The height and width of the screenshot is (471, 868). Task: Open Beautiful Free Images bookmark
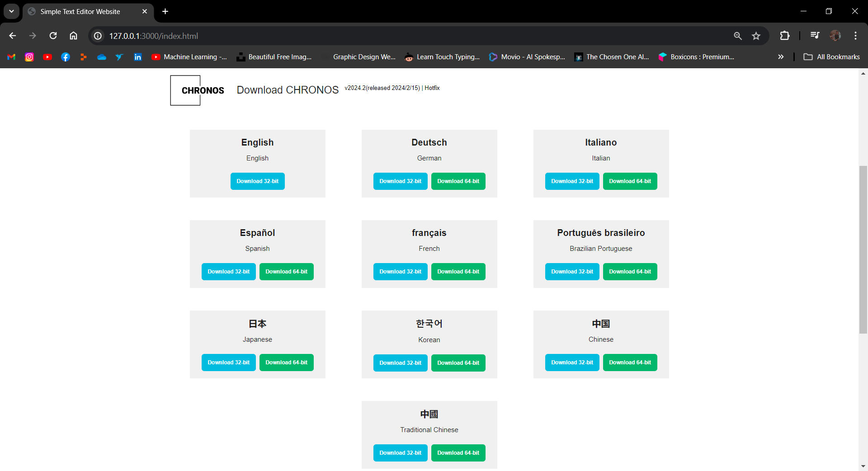(274, 57)
